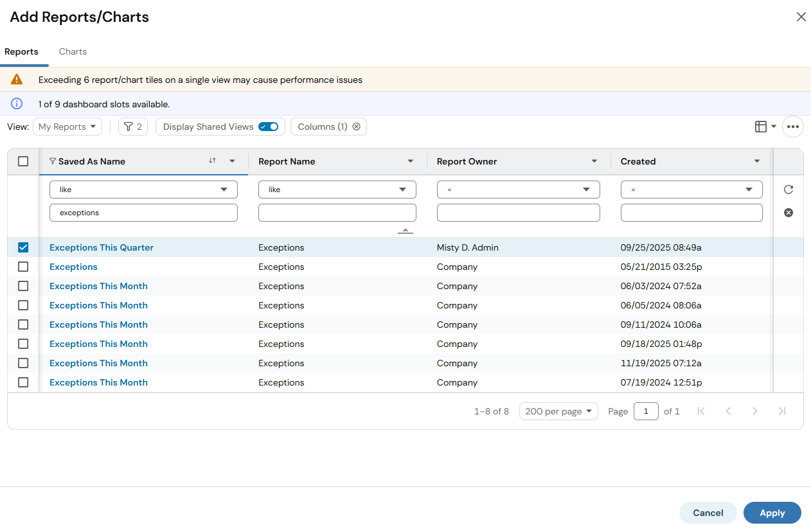Image resolution: width=811 pixels, height=532 pixels.
Task: Click the Report Name filter text field
Action: tap(337, 213)
